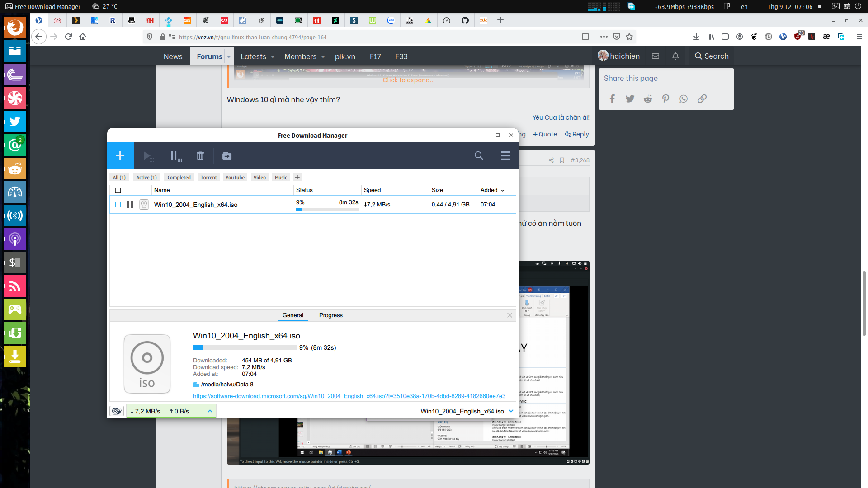Share this page on Reddit
This screenshot has height=488, width=868.
click(648, 99)
